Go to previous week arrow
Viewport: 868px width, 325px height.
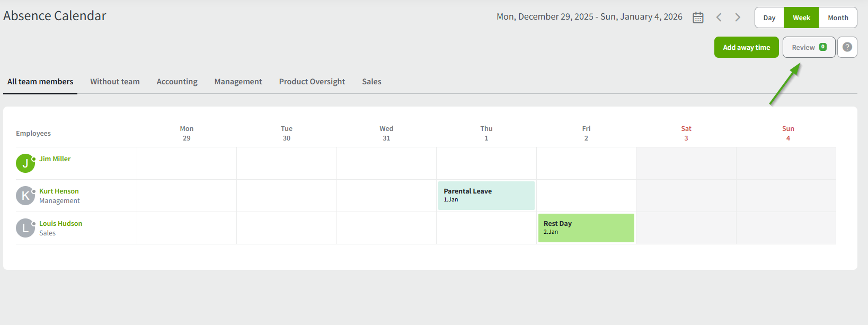719,17
